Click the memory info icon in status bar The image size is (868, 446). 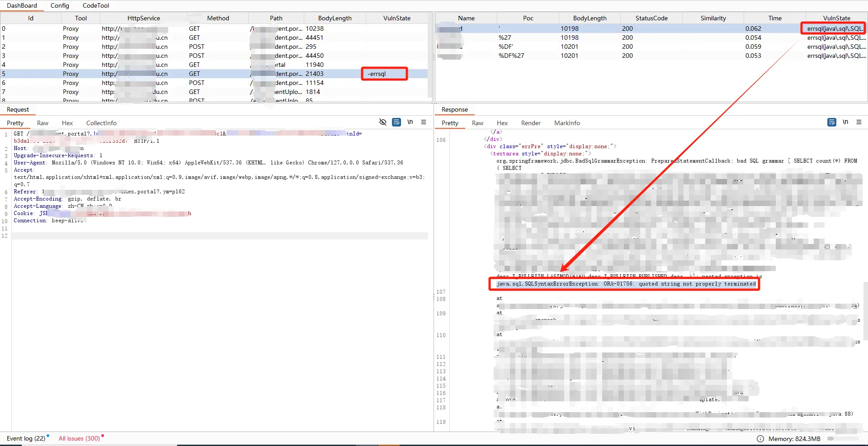point(760,439)
